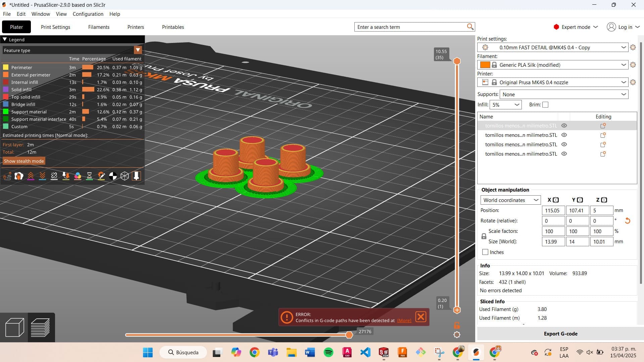
Task: Open printer settings gear icon
Action: [633, 82]
